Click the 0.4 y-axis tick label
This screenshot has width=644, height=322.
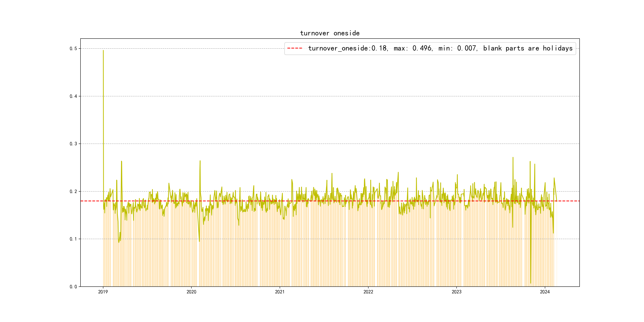73,96
